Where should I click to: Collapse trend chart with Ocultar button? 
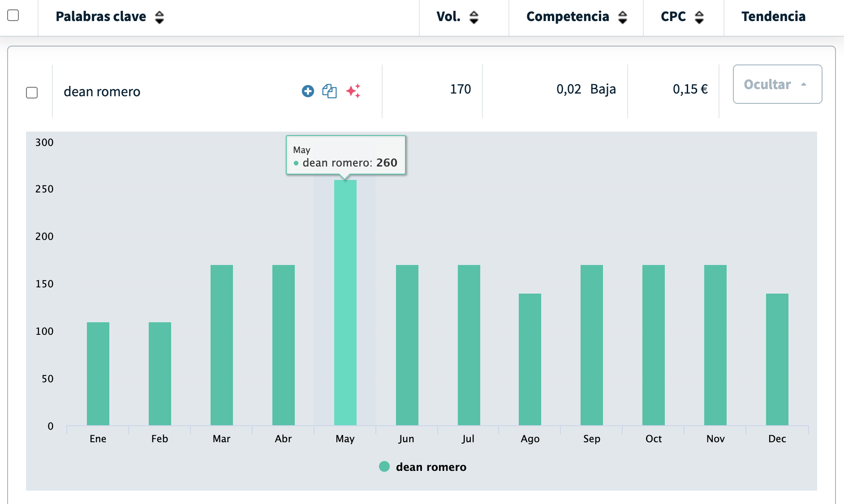pos(777,85)
